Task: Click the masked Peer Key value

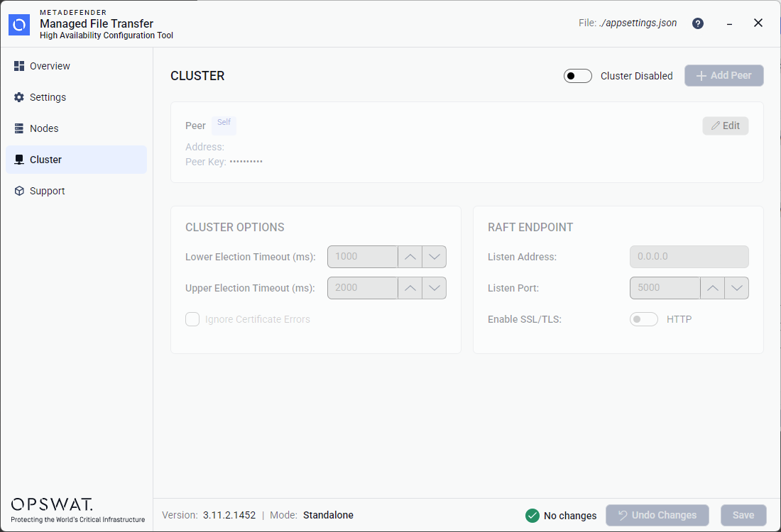Action: tap(246, 162)
